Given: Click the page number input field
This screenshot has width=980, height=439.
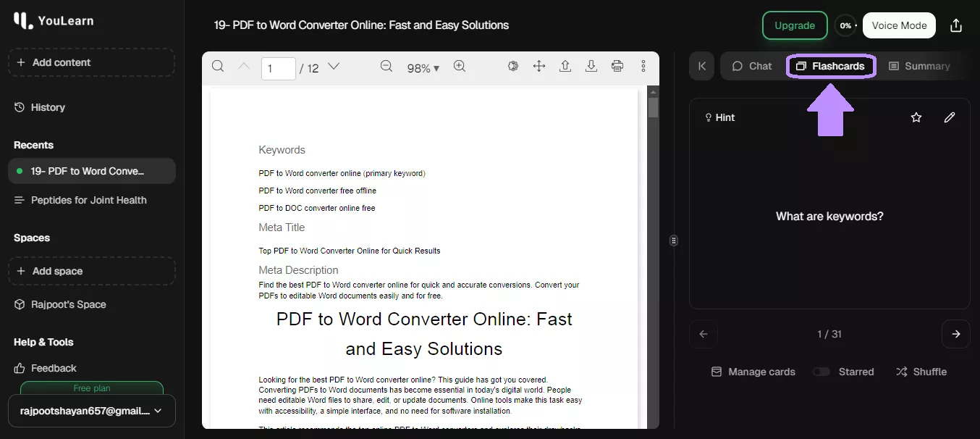Looking at the screenshot, I should (278, 68).
